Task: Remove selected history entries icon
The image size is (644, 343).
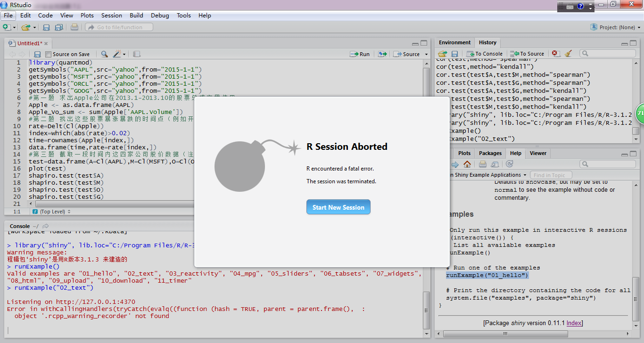Action: click(x=555, y=54)
